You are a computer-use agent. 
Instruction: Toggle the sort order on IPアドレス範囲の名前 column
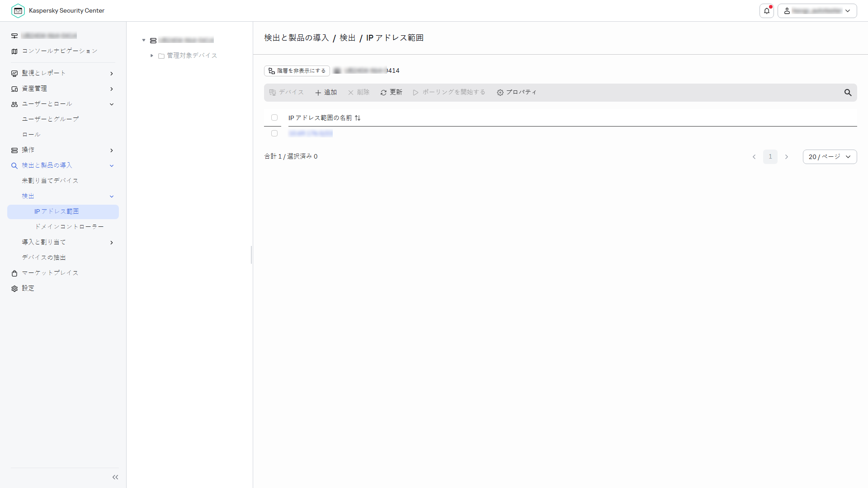(358, 117)
